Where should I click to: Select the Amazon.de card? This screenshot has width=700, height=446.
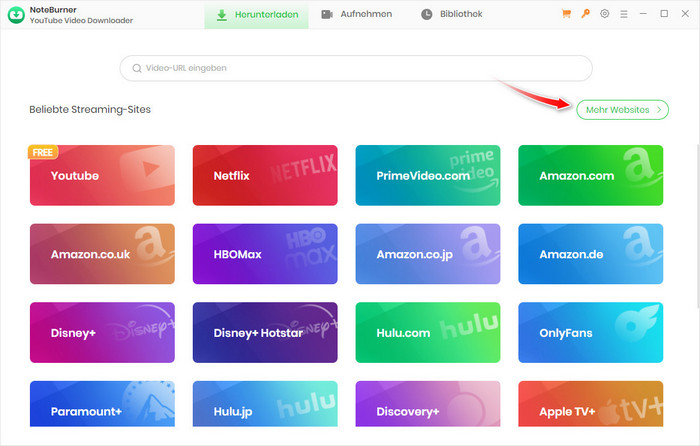coord(591,254)
